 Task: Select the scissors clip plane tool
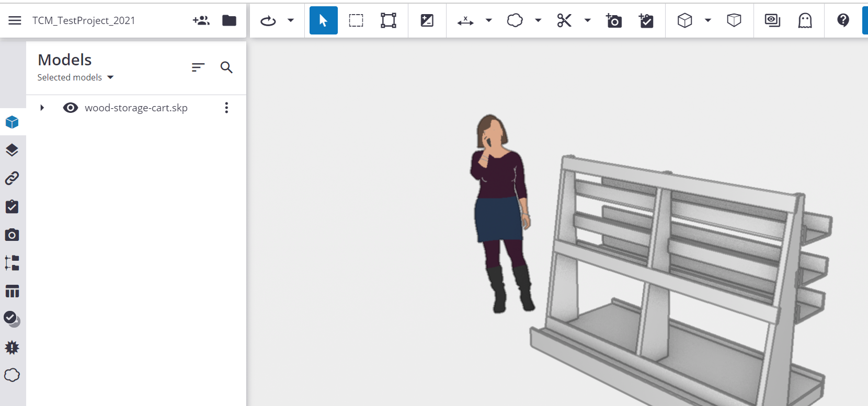coord(564,20)
